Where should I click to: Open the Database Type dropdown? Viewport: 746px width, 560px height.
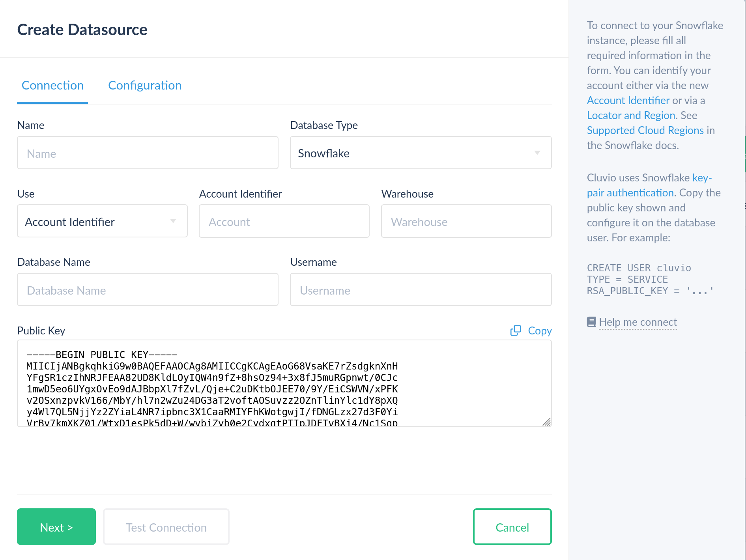tap(421, 153)
